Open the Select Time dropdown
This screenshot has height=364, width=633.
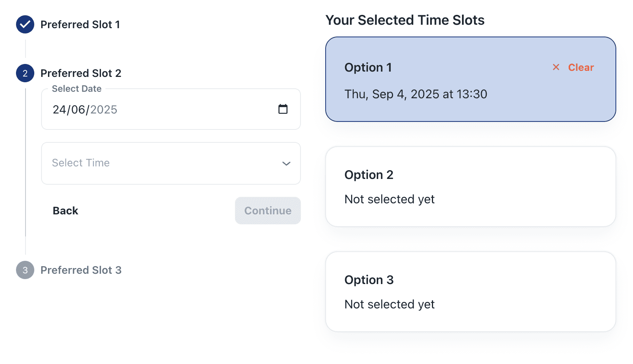171,163
